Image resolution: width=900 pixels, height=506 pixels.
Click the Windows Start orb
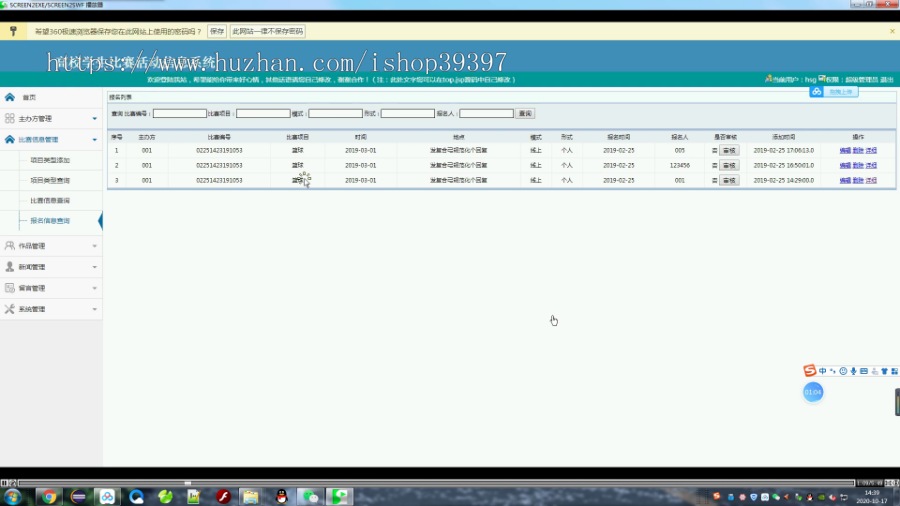click(13, 497)
